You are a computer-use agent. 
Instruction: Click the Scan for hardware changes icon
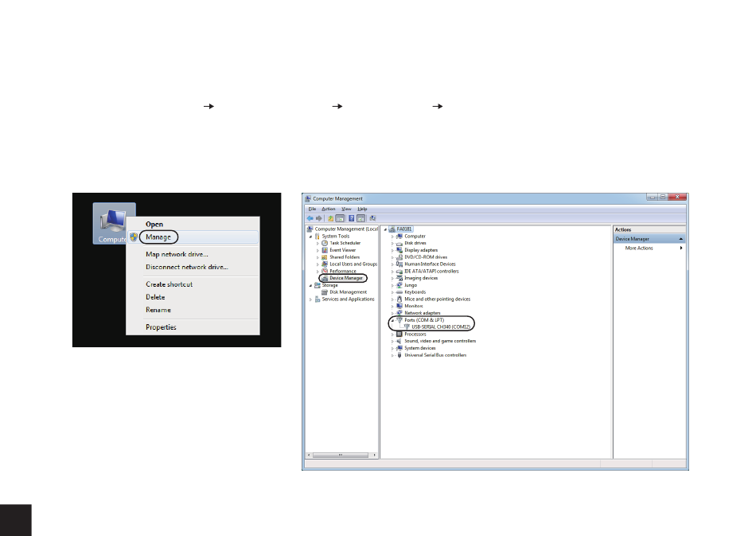pos(372,218)
